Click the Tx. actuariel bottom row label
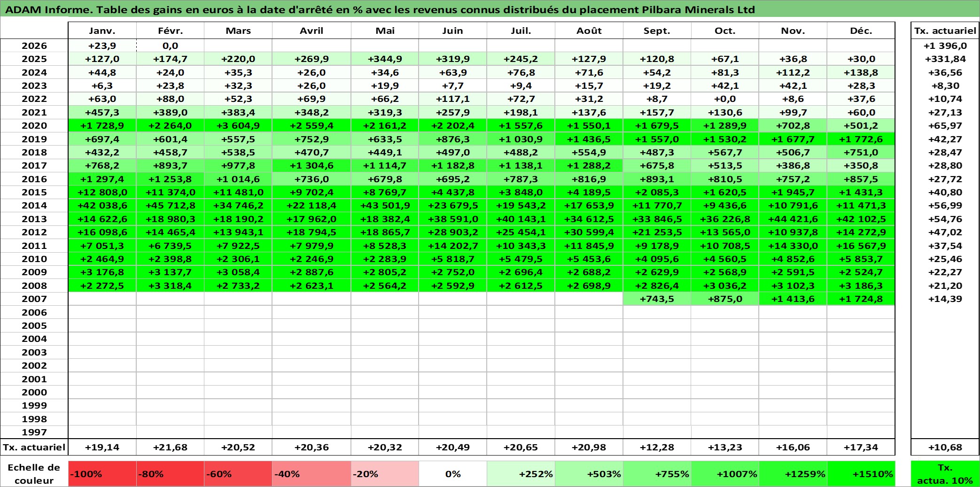The height and width of the screenshot is (487, 980). (34, 447)
